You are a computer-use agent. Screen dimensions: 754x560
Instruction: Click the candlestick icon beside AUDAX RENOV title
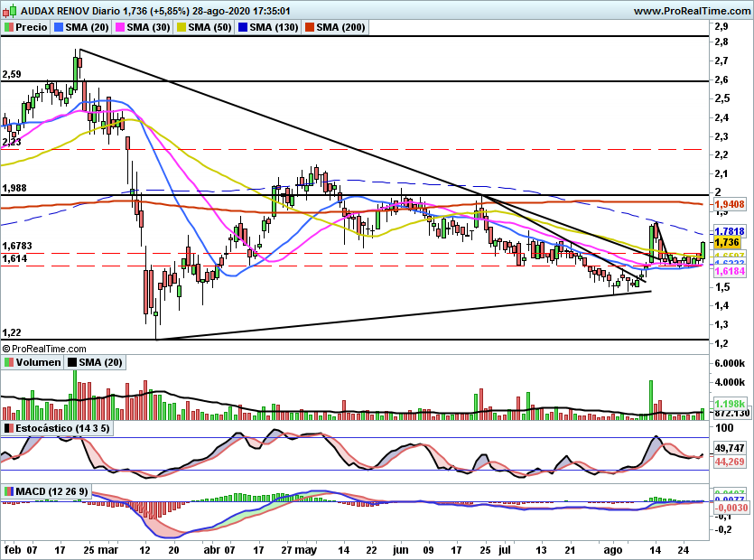10,11
